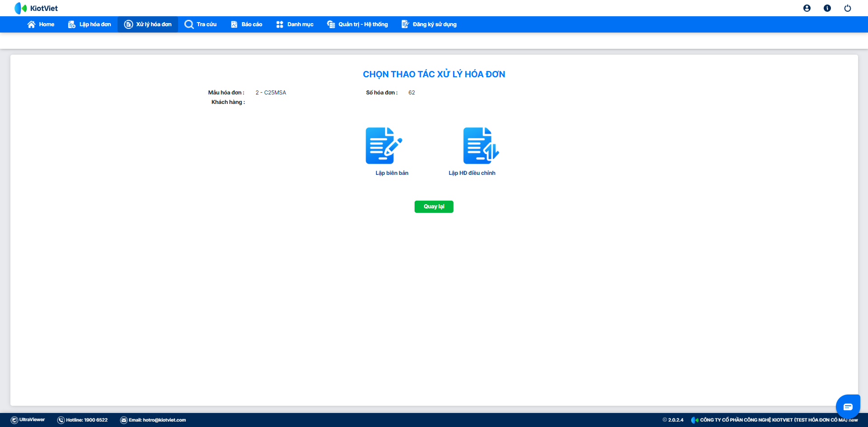Click the power logout icon
This screenshot has height=427, width=868.
pyautogui.click(x=848, y=8)
